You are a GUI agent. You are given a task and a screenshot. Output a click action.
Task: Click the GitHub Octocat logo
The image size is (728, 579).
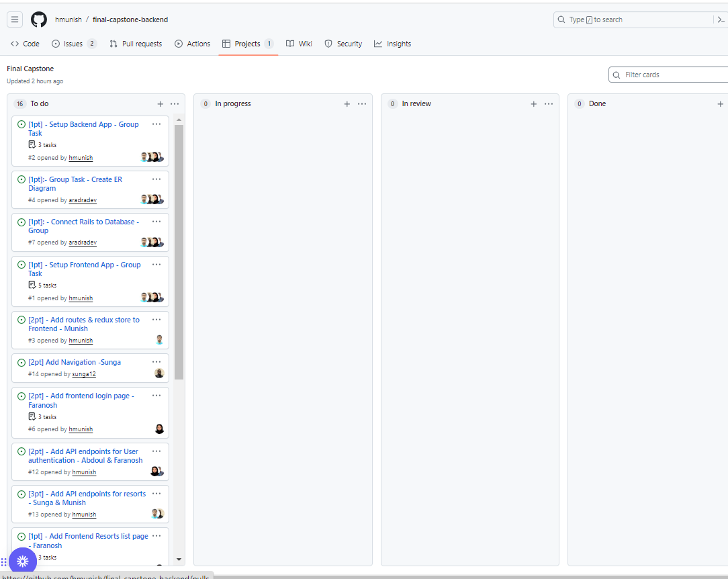point(38,19)
